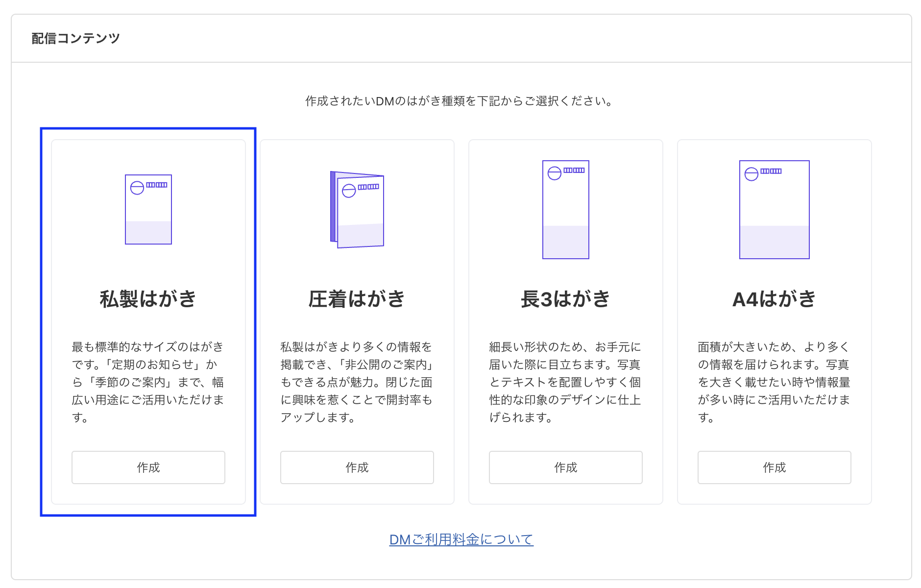This screenshot has height=588, width=921.
Task: Click the 配信コンテンツ section header
Action: 76,38
